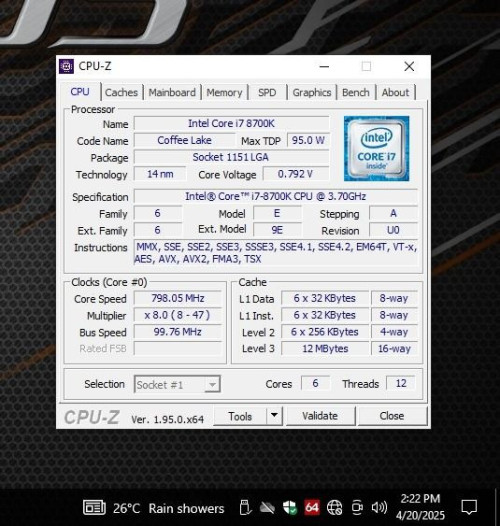The height and width of the screenshot is (526, 500).
Task: Click the Coffee Lake code name value
Action: (x=184, y=140)
